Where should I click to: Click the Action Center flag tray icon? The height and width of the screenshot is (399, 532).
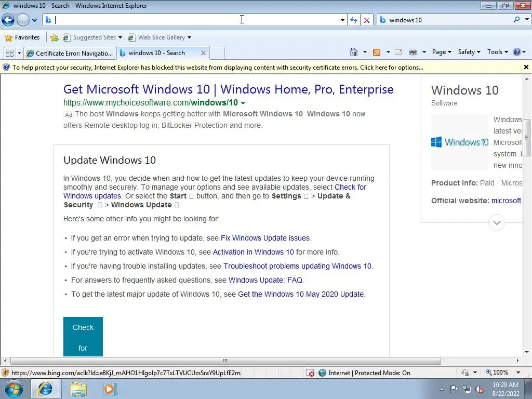454,389
